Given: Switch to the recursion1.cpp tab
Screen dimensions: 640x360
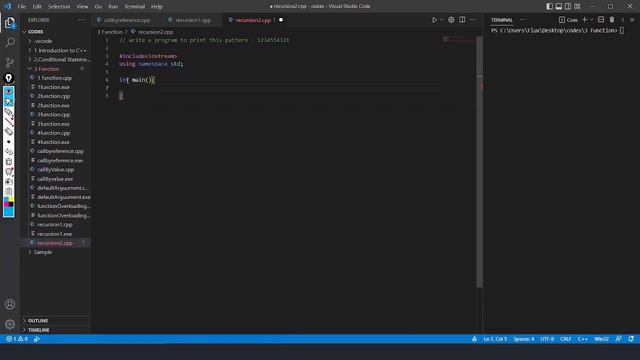Looking at the screenshot, I should (192, 20).
